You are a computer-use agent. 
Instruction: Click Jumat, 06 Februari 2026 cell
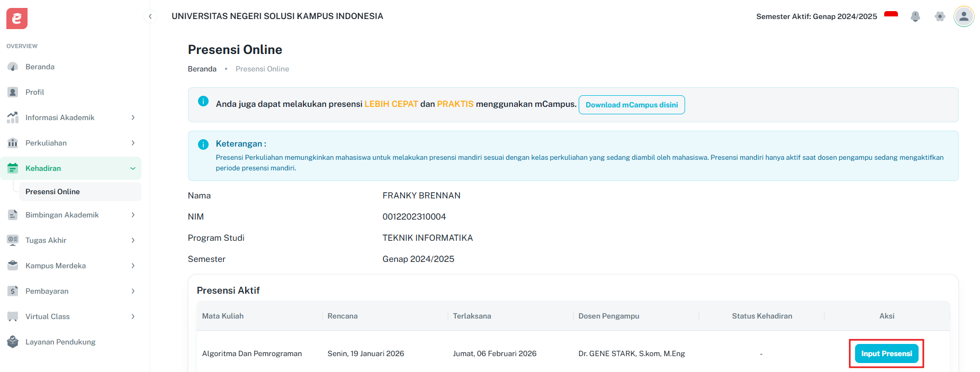[x=495, y=353]
